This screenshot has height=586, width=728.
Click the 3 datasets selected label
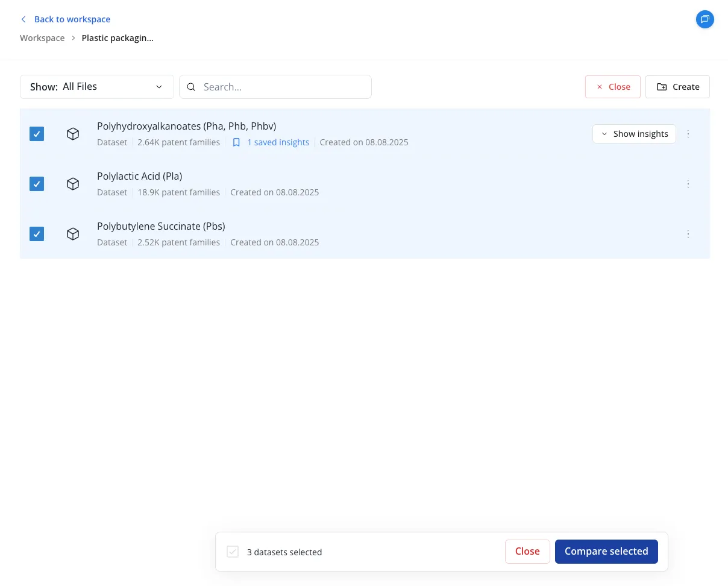click(x=284, y=552)
